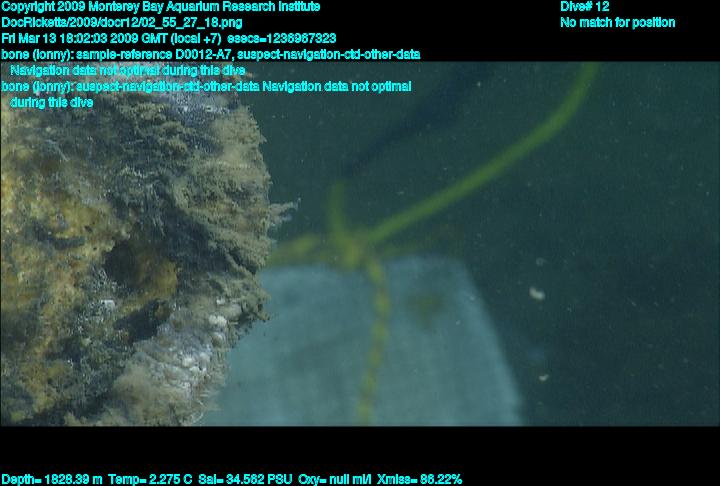
Task: Click the 'Oxy= null ml/l' value
Action: pyautogui.click(x=335, y=480)
